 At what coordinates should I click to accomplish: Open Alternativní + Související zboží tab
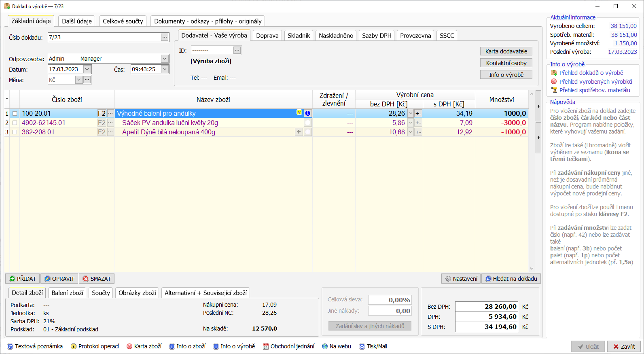coord(206,293)
